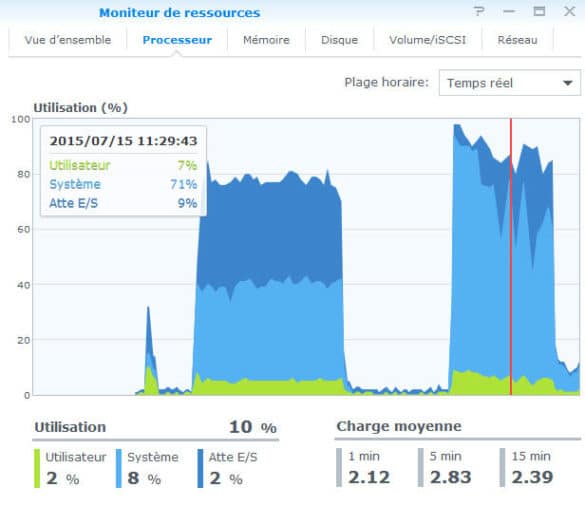The height and width of the screenshot is (505, 585).
Task: Close the Moniteur de ressources window
Action: tap(570, 12)
